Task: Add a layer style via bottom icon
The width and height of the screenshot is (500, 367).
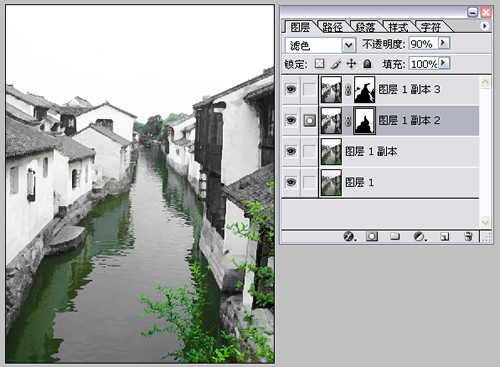Action: tap(349, 237)
